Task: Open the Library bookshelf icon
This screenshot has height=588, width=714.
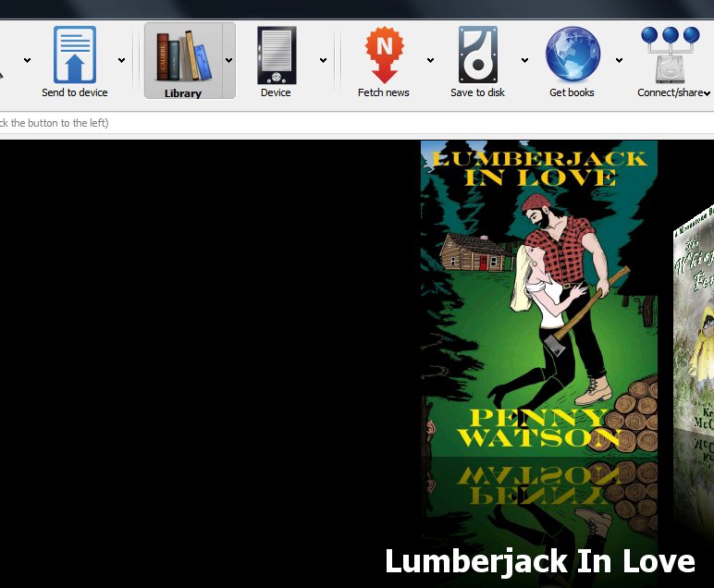Action: click(184, 55)
